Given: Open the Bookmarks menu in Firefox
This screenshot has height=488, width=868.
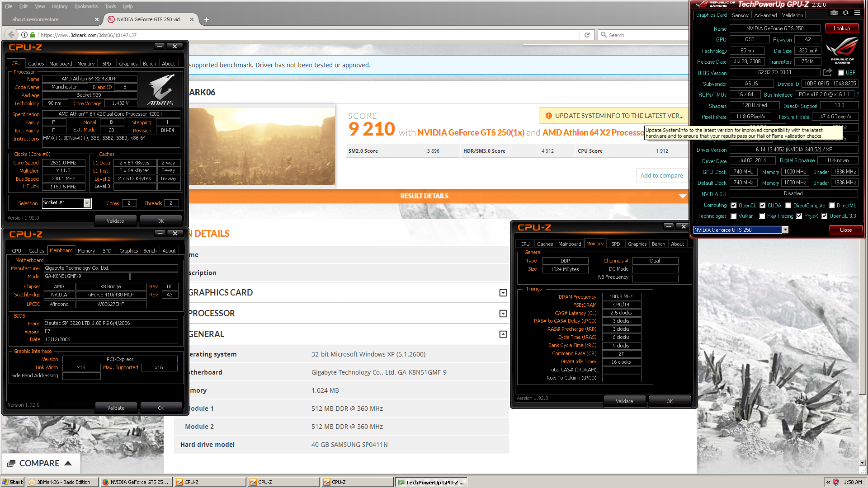Looking at the screenshot, I should click(86, 6).
